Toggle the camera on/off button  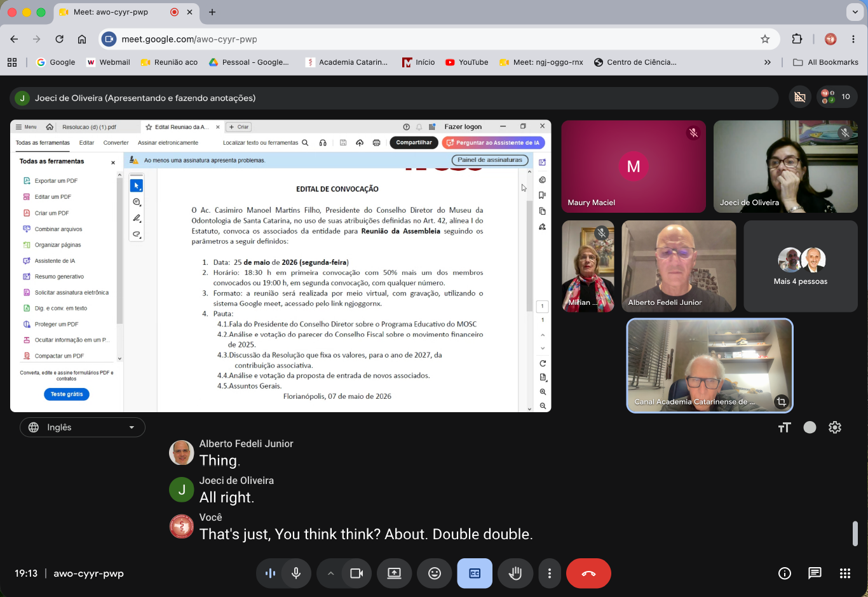tap(356, 574)
